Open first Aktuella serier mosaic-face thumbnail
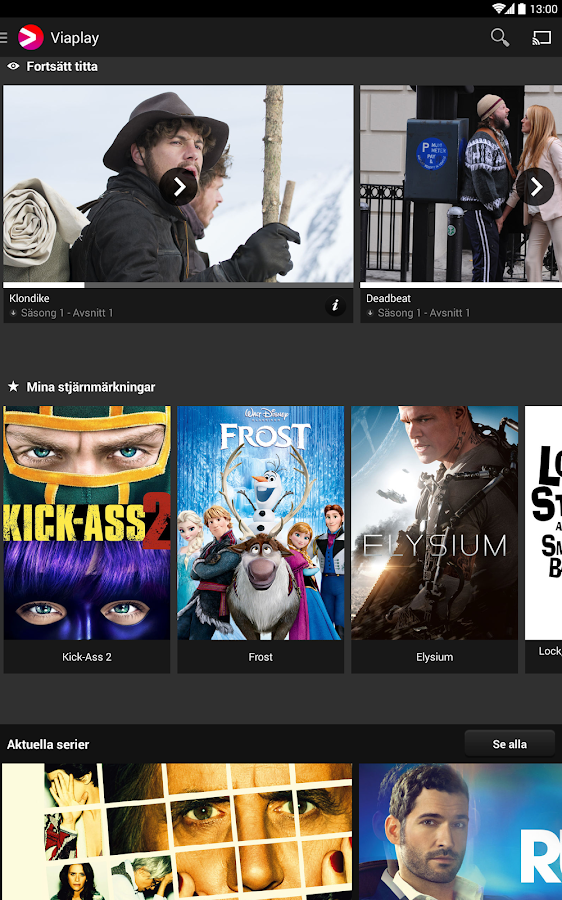This screenshot has width=562, height=900. pos(177,832)
